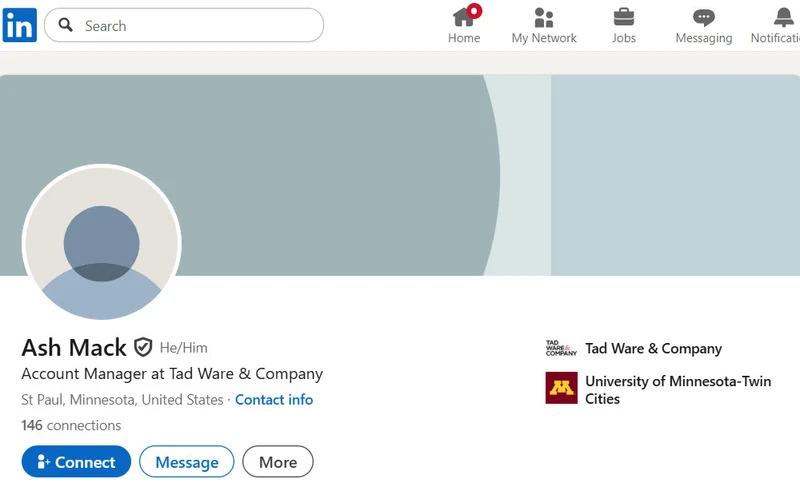Open the Notifications bell icon
Screen dimensions: 800x498
tap(784, 17)
